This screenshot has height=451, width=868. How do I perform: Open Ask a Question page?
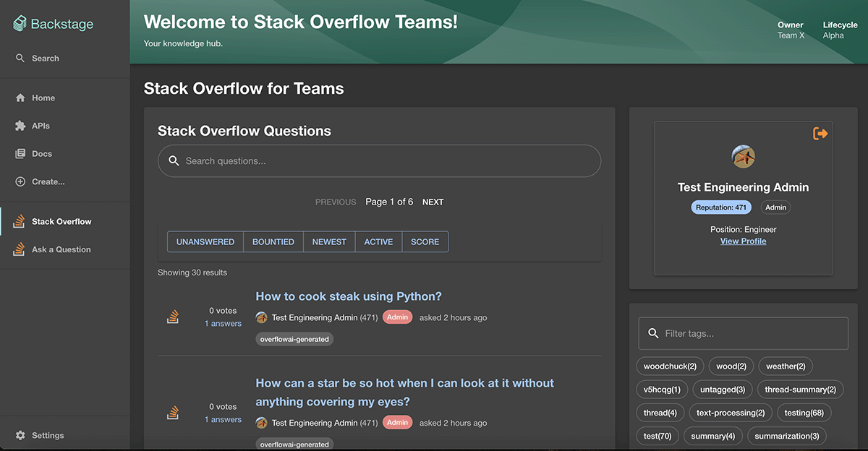pyautogui.click(x=61, y=250)
